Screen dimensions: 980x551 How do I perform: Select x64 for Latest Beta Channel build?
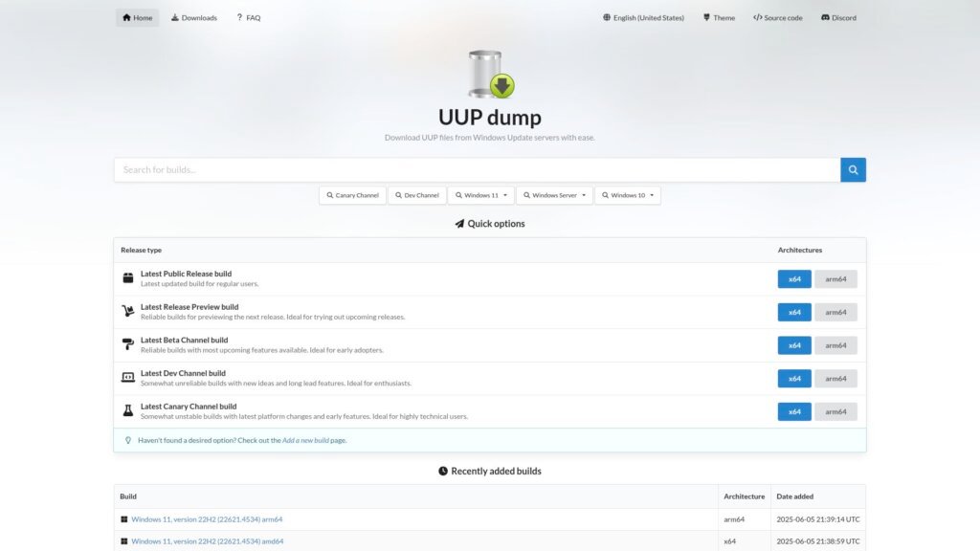coord(794,345)
